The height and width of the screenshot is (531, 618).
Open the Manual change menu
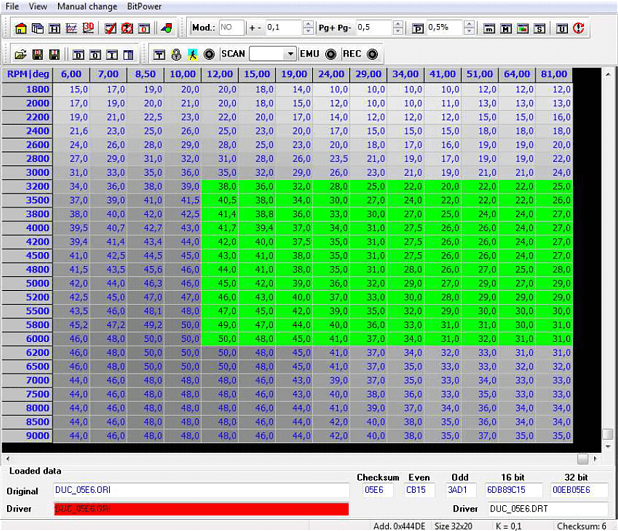(85, 6)
